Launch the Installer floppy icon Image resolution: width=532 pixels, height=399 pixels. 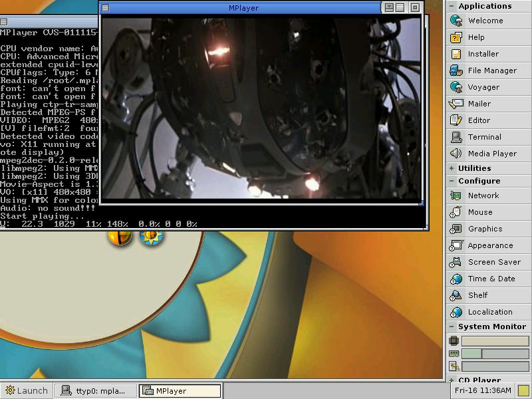(x=456, y=54)
